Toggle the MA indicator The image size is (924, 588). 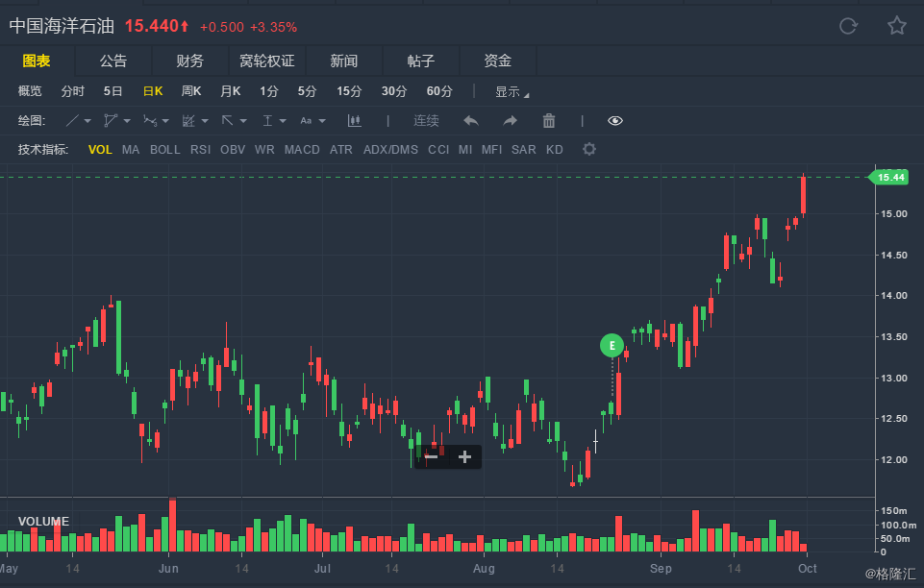(x=131, y=150)
